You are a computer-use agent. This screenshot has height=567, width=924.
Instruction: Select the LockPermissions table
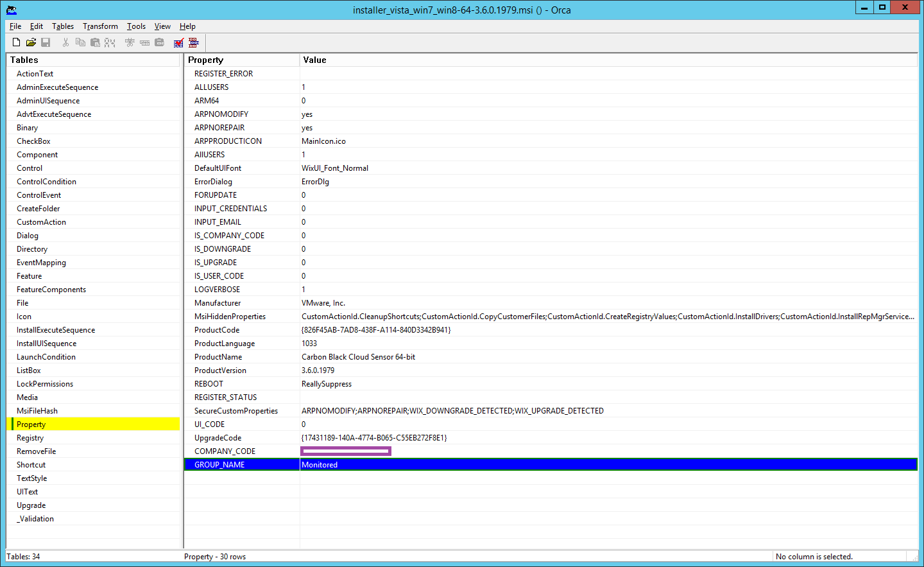coord(45,384)
